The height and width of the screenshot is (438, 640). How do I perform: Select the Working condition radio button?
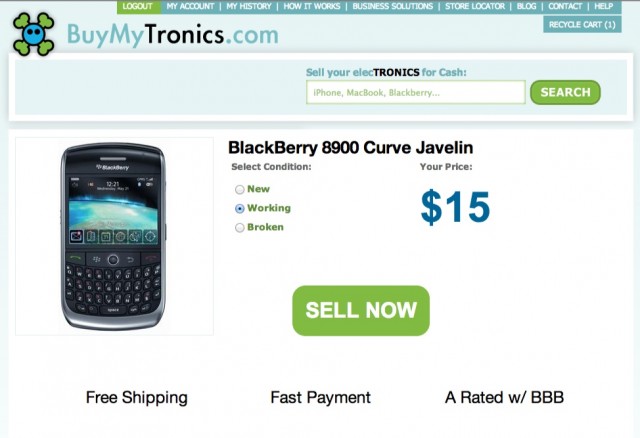point(240,209)
